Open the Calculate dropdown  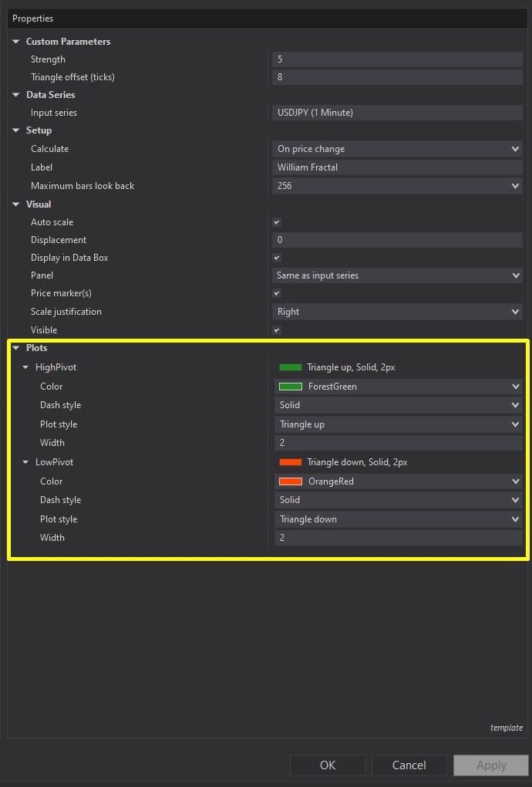point(397,149)
